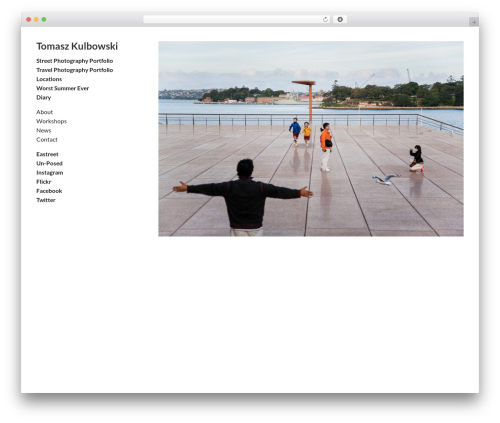The image size is (500, 423).
Task: Close the window with red button
Action: [29, 19]
